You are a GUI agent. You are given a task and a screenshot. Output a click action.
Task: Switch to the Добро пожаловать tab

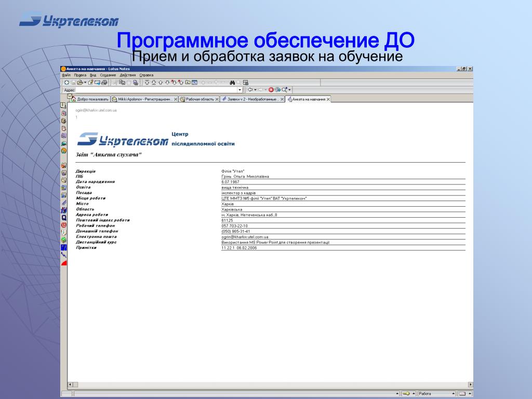pos(90,99)
